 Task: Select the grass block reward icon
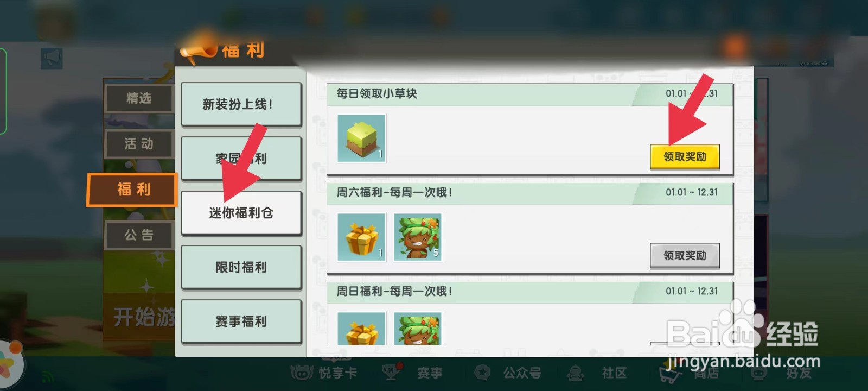[x=361, y=138]
